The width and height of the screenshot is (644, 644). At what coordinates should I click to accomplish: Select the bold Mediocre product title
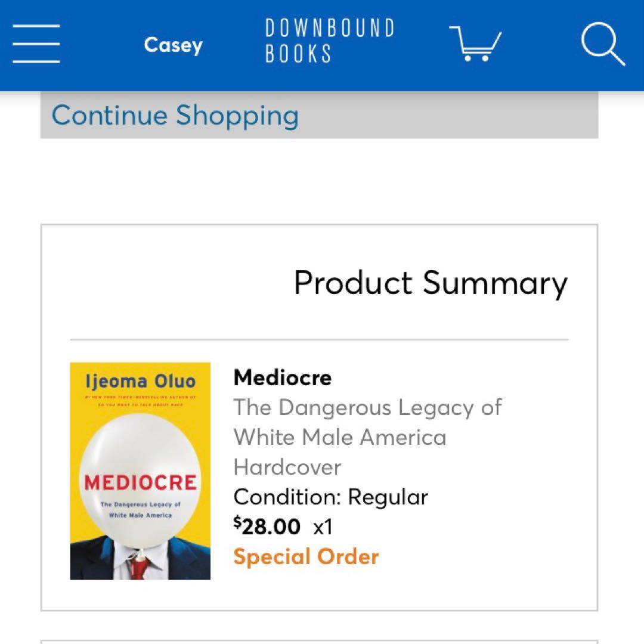(x=283, y=377)
